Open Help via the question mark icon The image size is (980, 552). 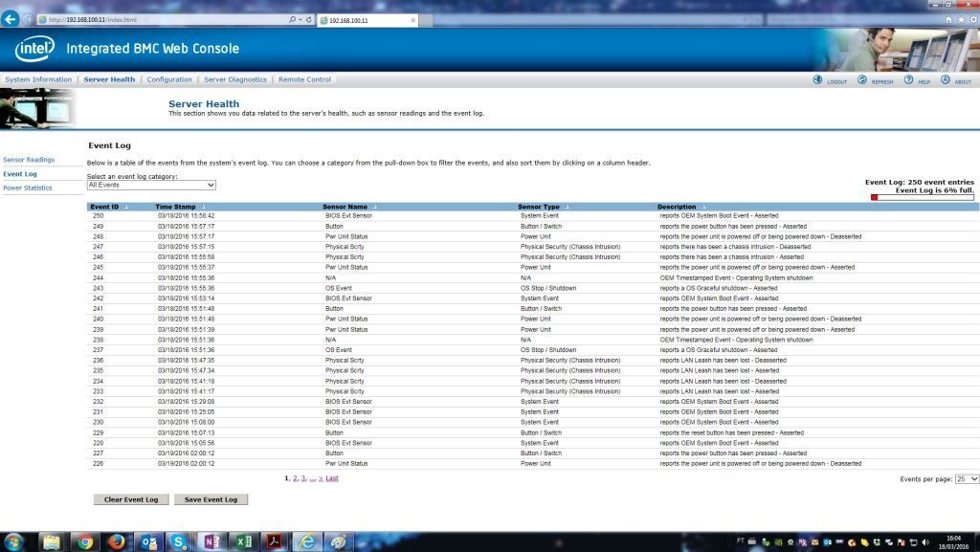click(x=908, y=80)
